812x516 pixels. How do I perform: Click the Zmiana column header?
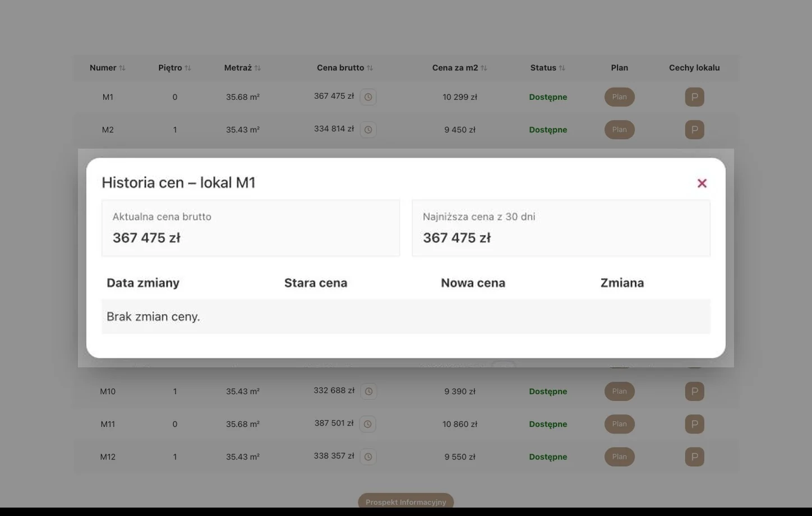(622, 283)
